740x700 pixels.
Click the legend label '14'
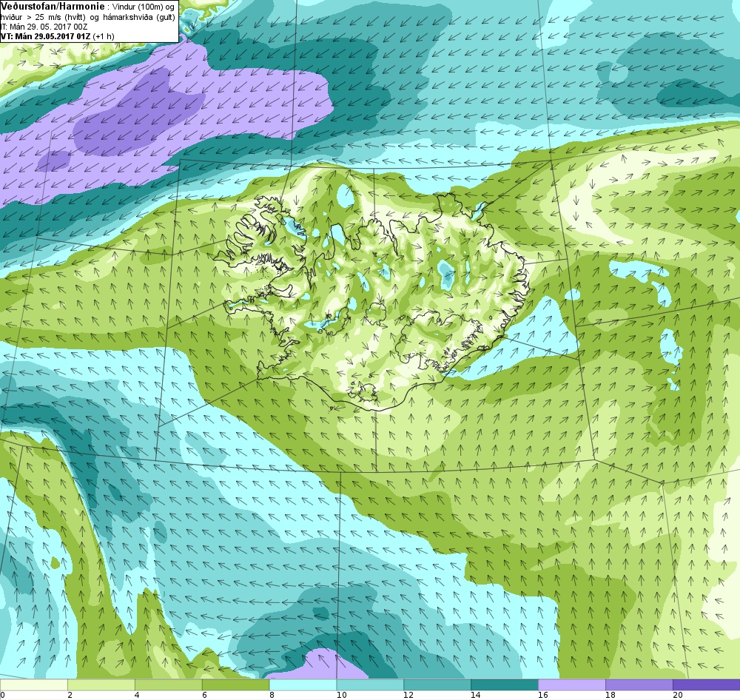(x=476, y=695)
